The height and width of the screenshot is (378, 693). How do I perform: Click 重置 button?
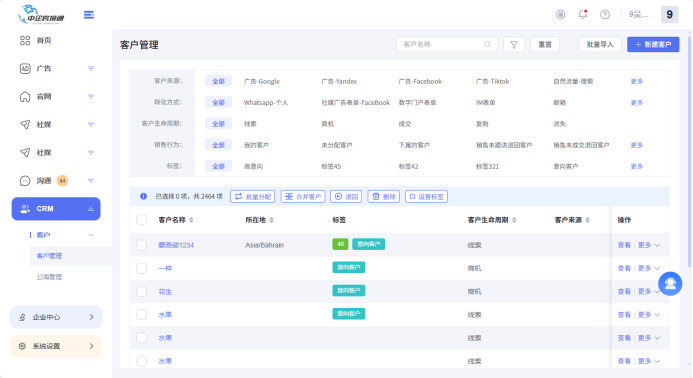544,44
